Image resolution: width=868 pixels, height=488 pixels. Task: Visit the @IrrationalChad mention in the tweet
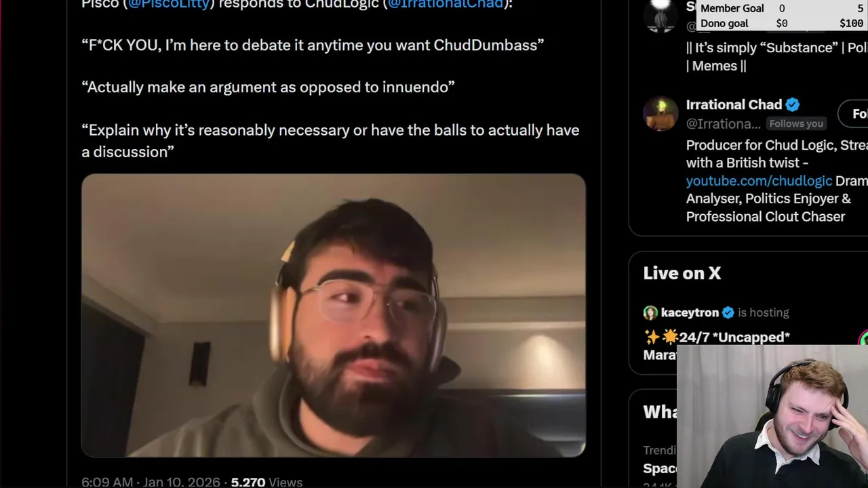(x=446, y=4)
